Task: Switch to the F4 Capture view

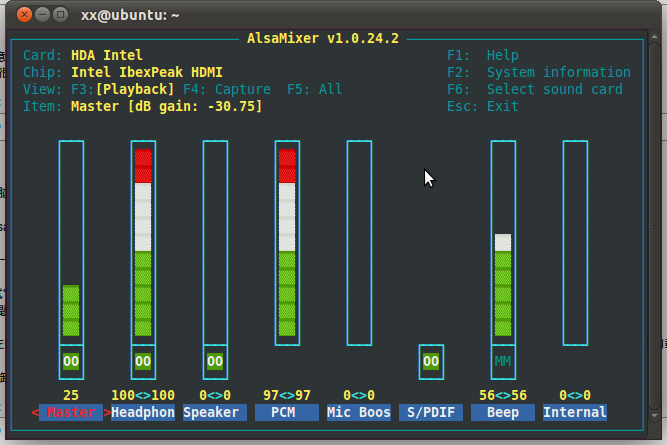Action: (x=227, y=89)
